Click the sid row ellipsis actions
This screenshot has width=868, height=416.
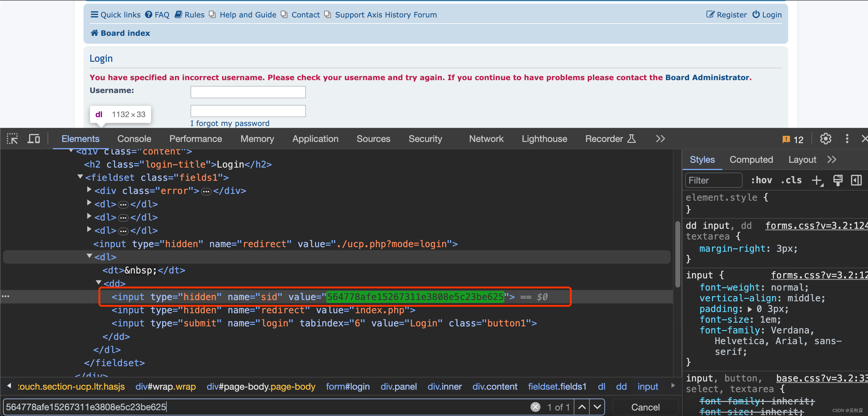coord(6,297)
